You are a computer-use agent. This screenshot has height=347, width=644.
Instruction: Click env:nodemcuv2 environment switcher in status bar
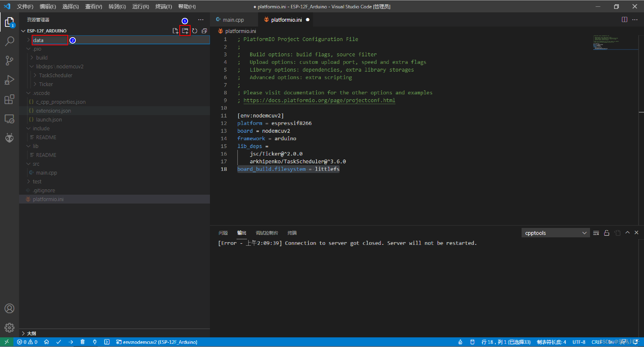pyautogui.click(x=157, y=342)
